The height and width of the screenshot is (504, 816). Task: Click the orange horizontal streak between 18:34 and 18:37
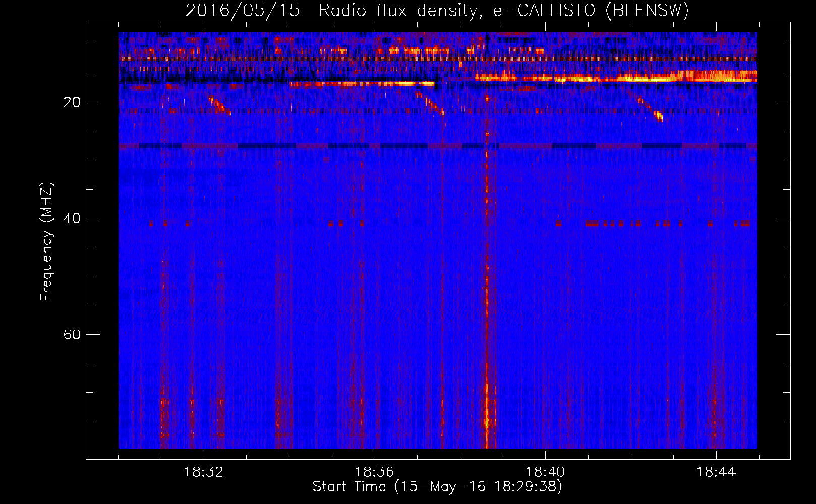click(x=362, y=84)
